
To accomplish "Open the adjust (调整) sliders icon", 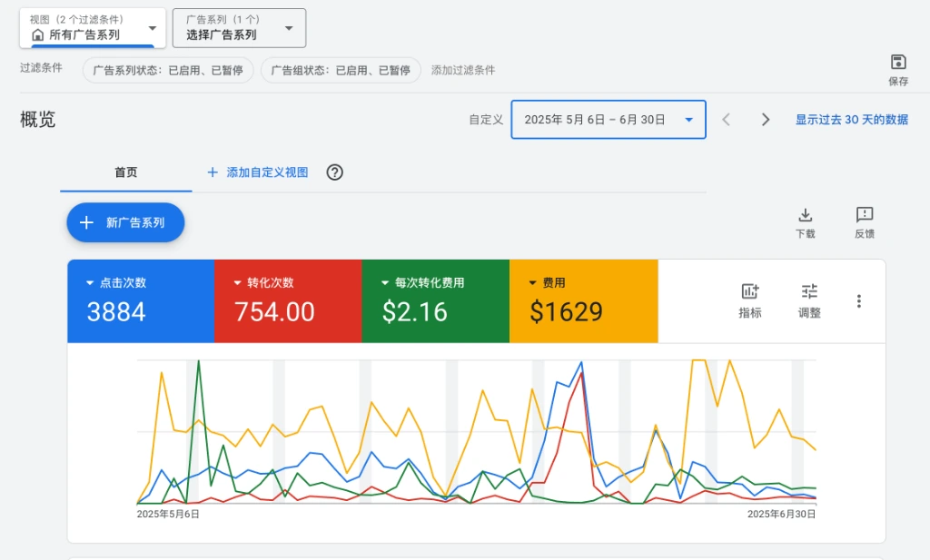I will [x=809, y=291].
